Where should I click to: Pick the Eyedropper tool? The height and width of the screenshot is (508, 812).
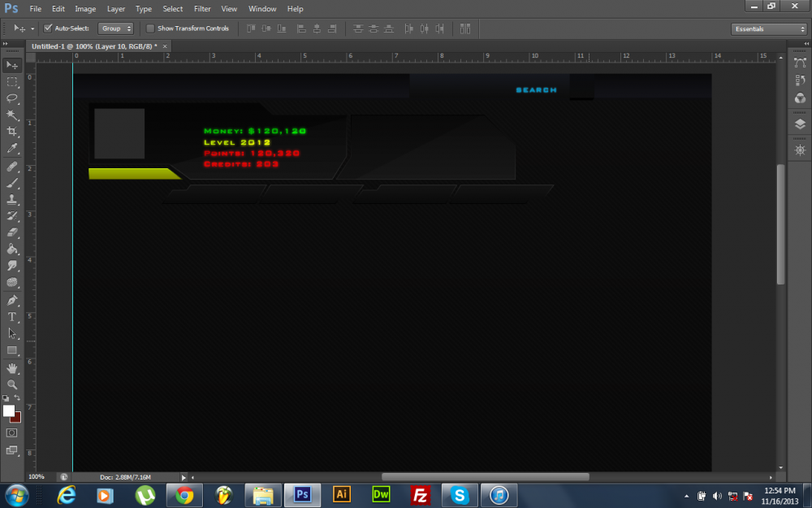click(12, 149)
